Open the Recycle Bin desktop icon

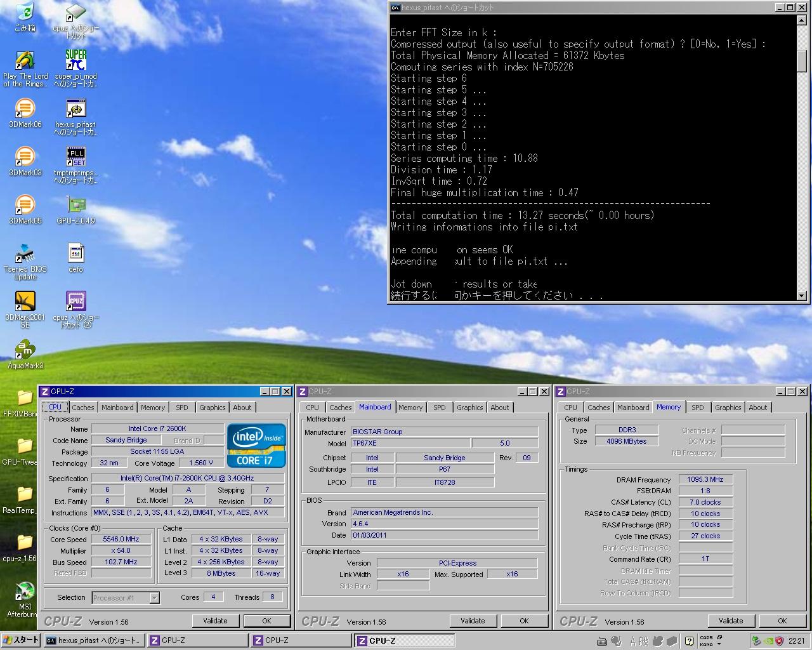pyautogui.click(x=25, y=17)
